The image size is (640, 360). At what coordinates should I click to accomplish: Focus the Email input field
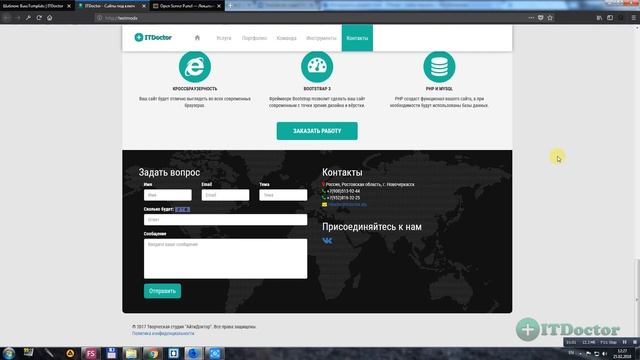click(225, 195)
